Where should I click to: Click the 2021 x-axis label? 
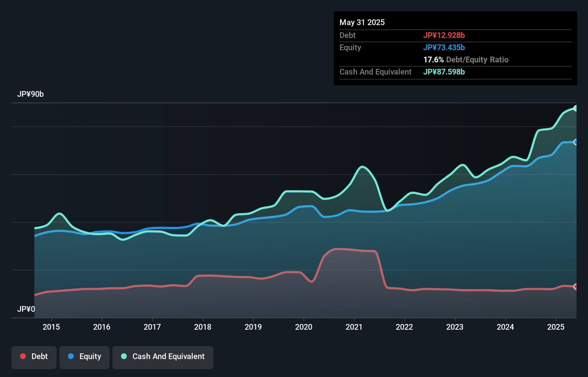click(x=354, y=327)
